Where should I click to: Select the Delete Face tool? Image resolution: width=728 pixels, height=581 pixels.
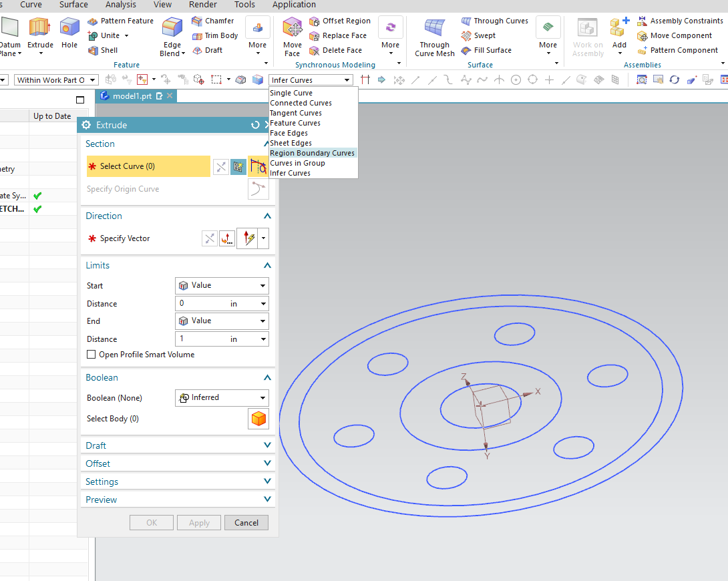(x=336, y=50)
